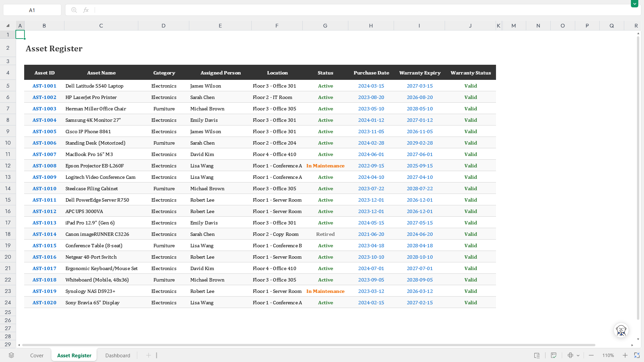Click the spell check status bar icon
This screenshot has width=644, height=362.
click(x=554, y=355)
